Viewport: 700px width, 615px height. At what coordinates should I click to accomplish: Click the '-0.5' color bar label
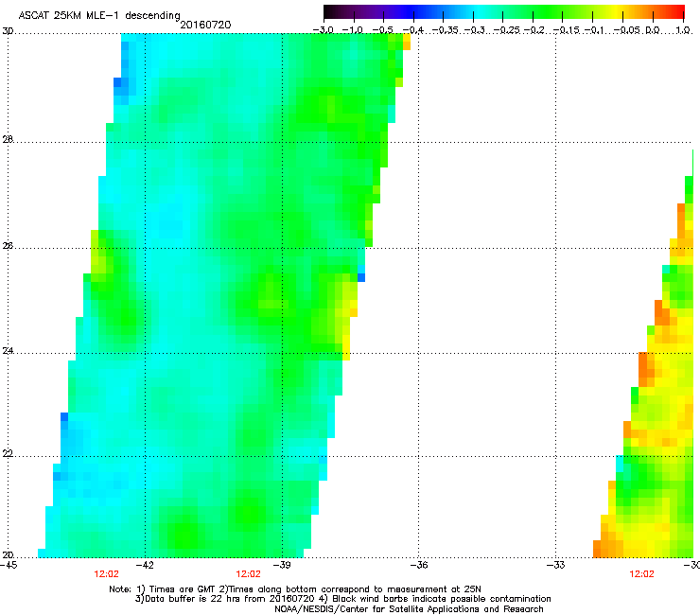[x=382, y=30]
